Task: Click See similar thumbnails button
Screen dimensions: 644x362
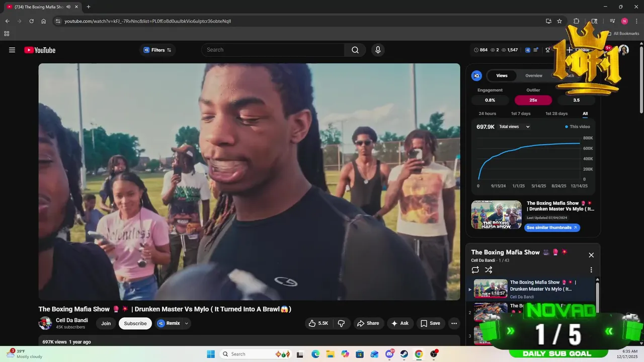Action: pos(552,227)
